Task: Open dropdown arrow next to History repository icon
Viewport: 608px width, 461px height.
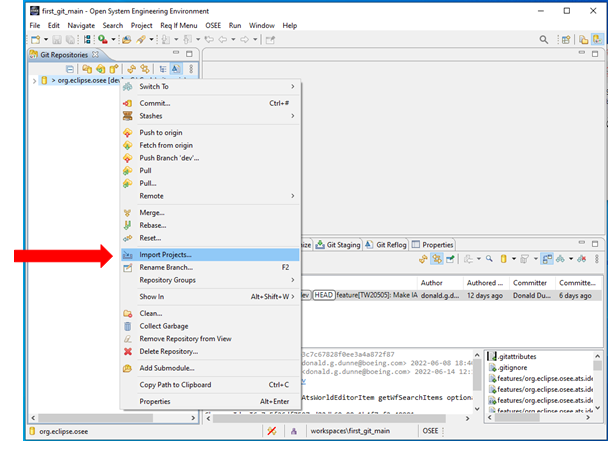Action: pos(514,259)
